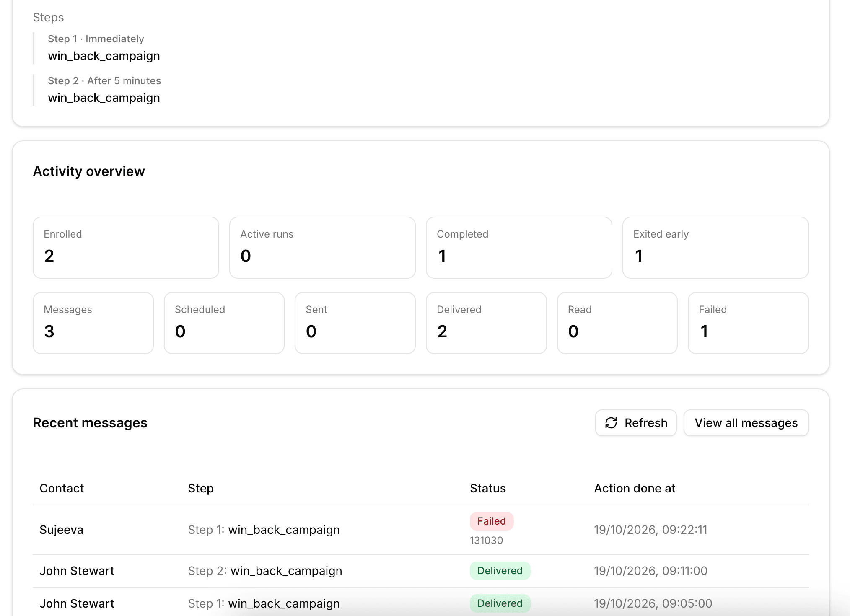Click timestamp 19/10/2026, 09:22:11
The height and width of the screenshot is (616, 850).
650,530
